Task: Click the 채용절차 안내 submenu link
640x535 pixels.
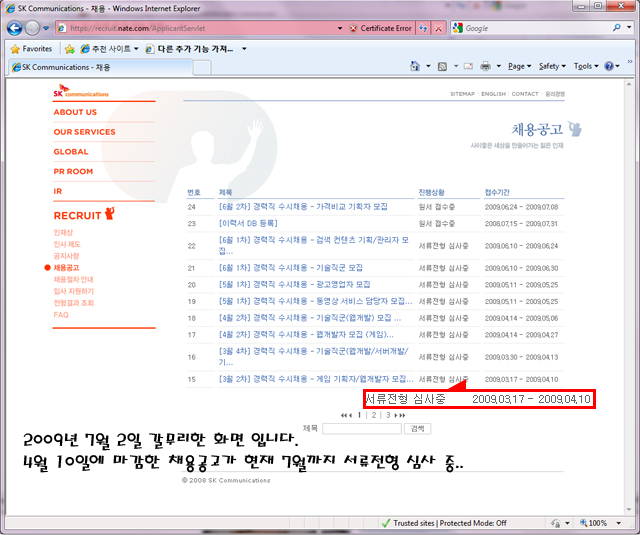Action: (73, 280)
